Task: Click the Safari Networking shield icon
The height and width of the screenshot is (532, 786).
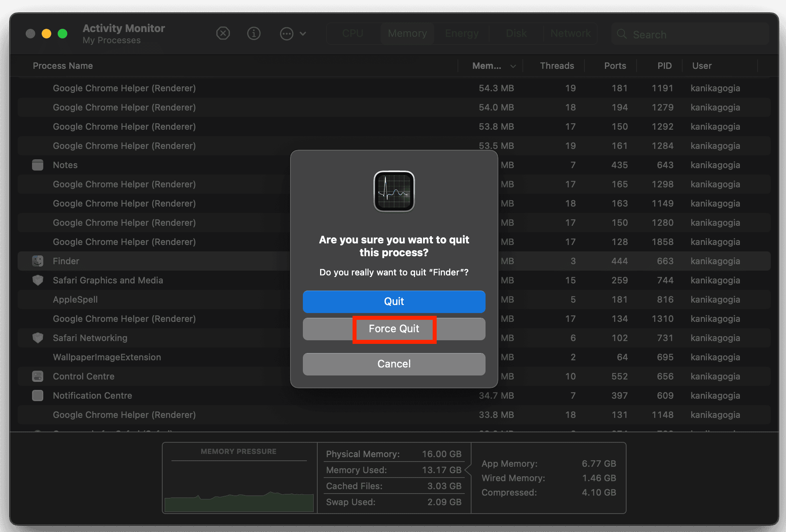Action: pyautogui.click(x=38, y=338)
